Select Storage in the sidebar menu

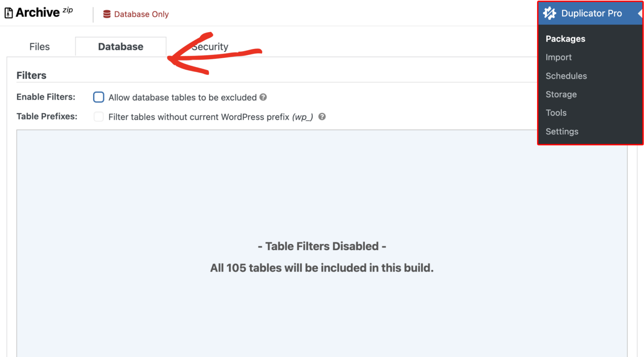click(561, 94)
